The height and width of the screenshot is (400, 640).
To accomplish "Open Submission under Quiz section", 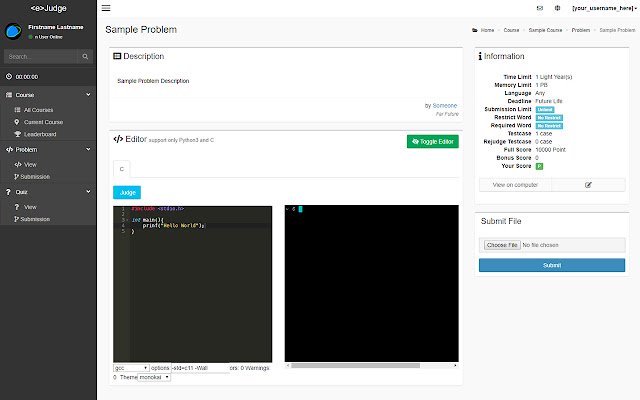I will [x=35, y=219].
